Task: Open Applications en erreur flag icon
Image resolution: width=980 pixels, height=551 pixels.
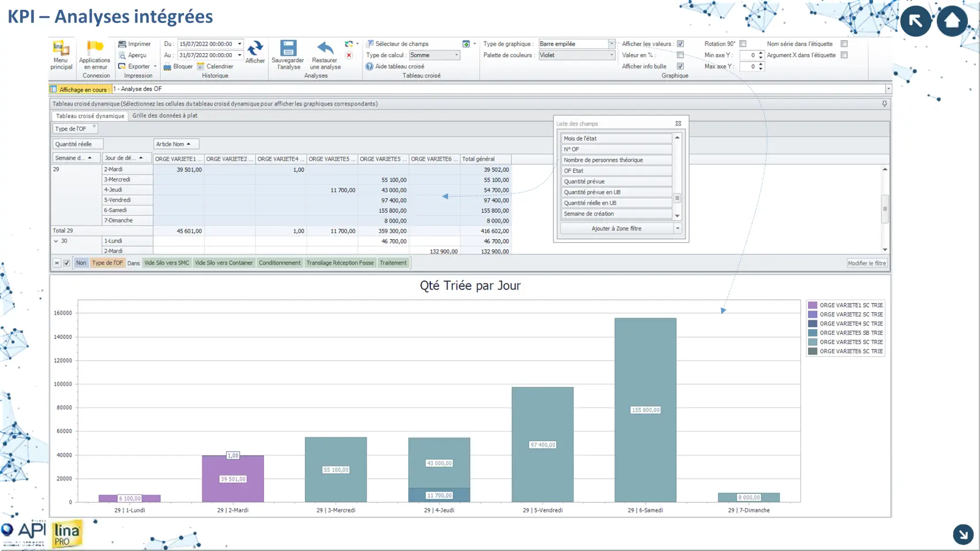Action: tap(95, 47)
